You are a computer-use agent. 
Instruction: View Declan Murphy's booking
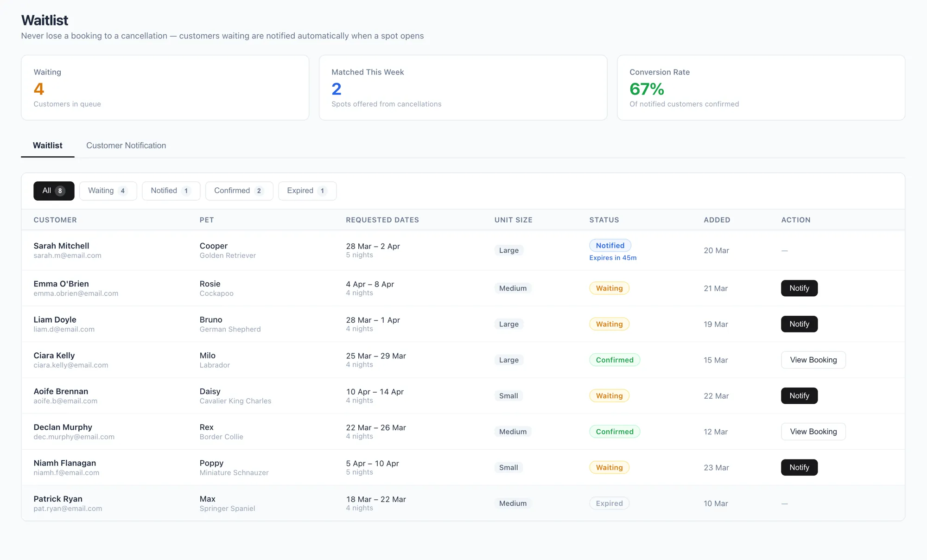click(813, 431)
